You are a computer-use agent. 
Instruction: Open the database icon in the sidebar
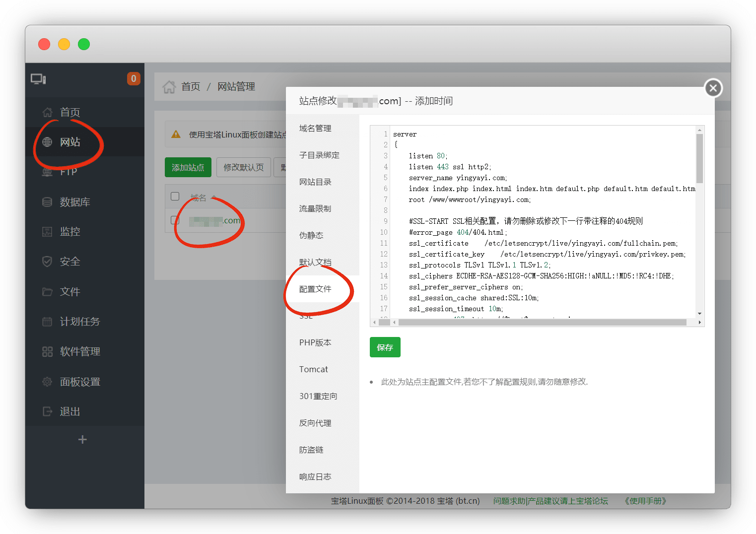[47, 202]
